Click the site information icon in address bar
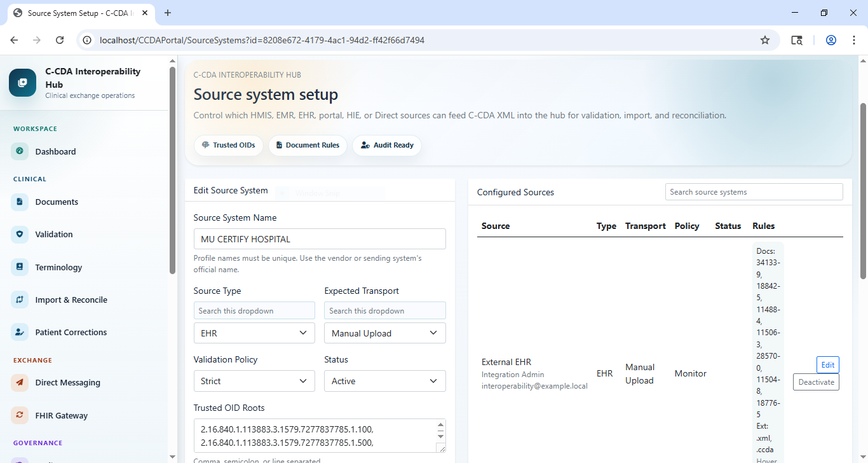Image resolution: width=868 pixels, height=463 pixels. (x=88, y=40)
